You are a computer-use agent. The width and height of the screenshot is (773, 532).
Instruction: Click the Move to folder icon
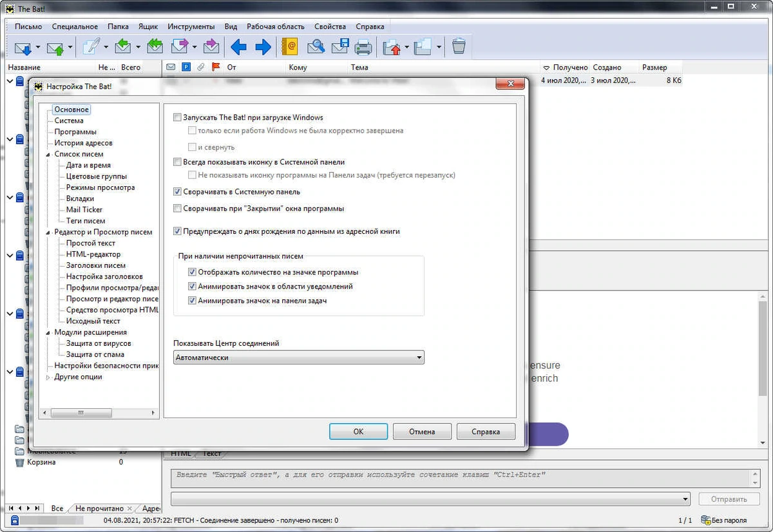click(392, 47)
